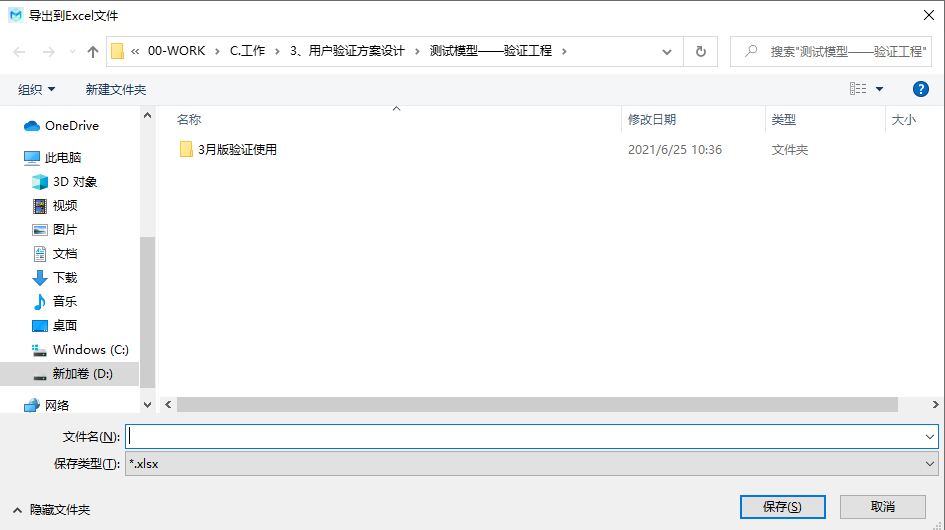Click C.工作 in breadcrumb path
Viewport: 945px width, 530px height.
[248, 51]
